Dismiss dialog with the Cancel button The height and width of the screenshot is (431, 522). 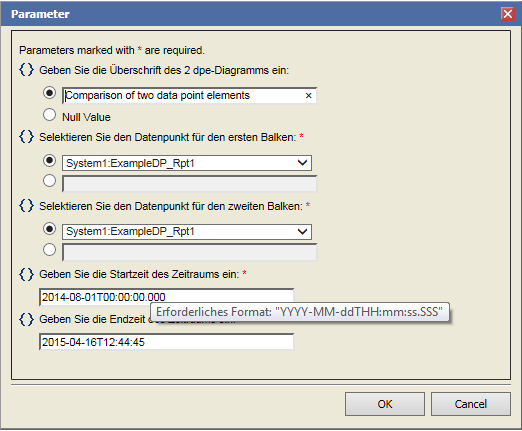click(471, 404)
